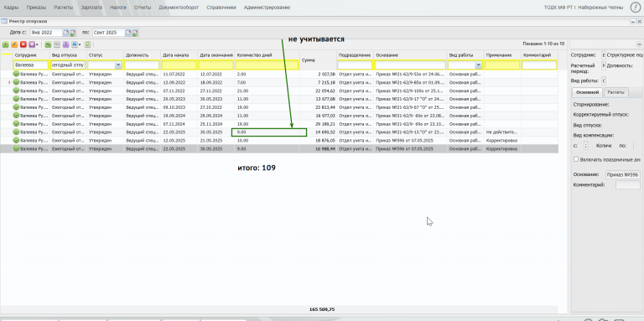Click the green refresh table icon

[87, 44]
